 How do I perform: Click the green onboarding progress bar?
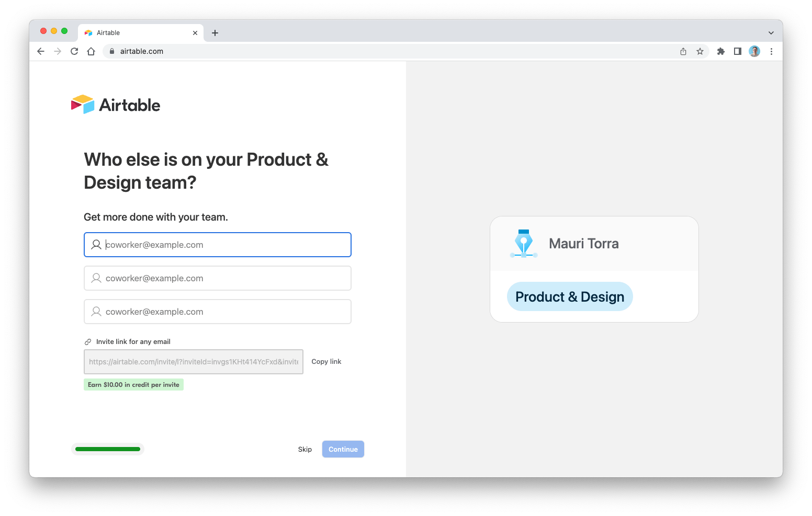(x=107, y=449)
